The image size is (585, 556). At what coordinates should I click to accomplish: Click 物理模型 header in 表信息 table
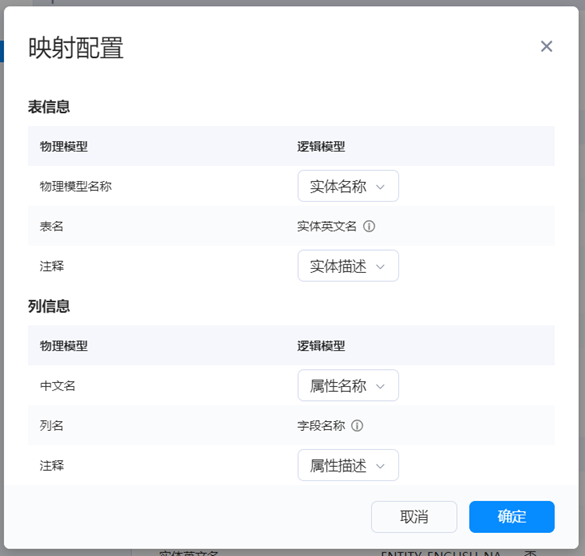[64, 146]
